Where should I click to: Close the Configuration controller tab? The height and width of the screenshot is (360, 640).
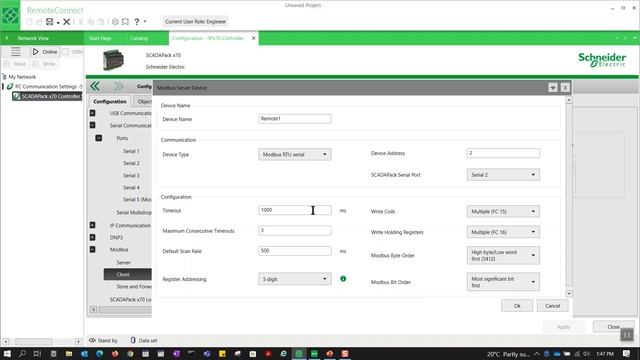click(x=253, y=38)
